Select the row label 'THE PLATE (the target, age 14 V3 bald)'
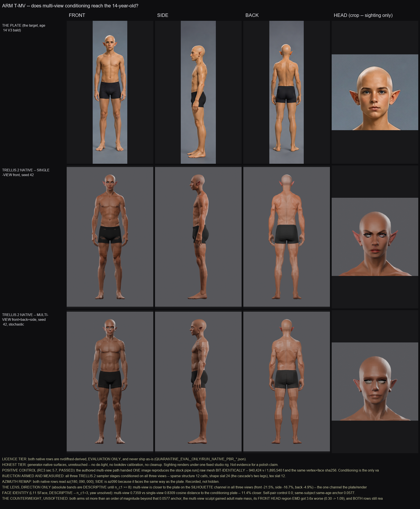 click(x=24, y=28)
